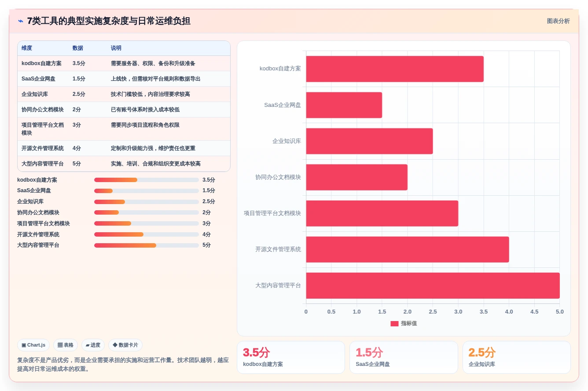Image resolution: width=588 pixels, height=391 pixels.
Task: Open the 2.5分 企业知识库 data card
Action: [516, 358]
